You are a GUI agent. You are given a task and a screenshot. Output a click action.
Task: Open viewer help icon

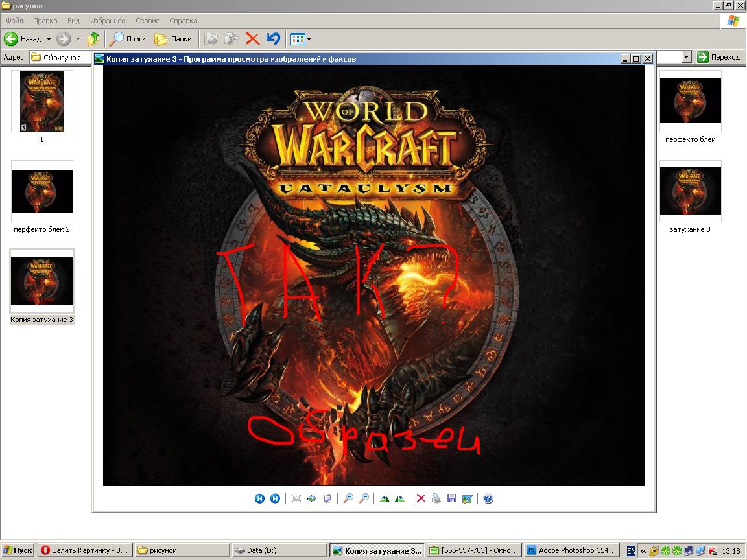(488, 498)
